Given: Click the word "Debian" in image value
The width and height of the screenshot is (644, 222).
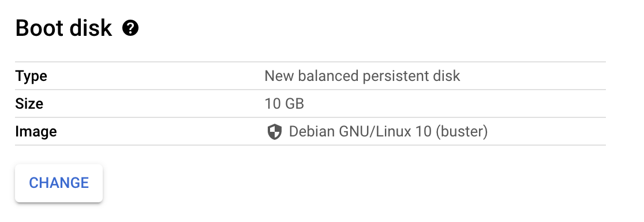Looking at the screenshot, I should pyautogui.click(x=313, y=132).
